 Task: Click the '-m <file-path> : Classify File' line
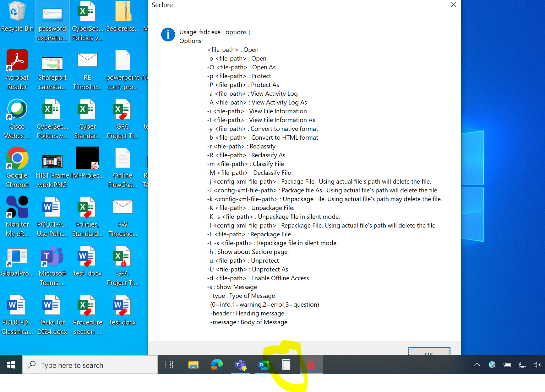click(246, 164)
